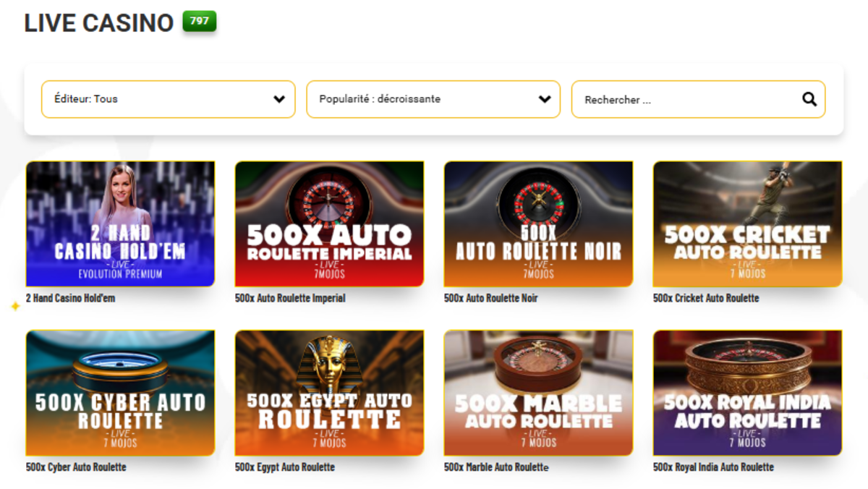This screenshot has height=489, width=868.
Task: Click 500x Egypt Auto Roulette title text
Action: pos(284,467)
